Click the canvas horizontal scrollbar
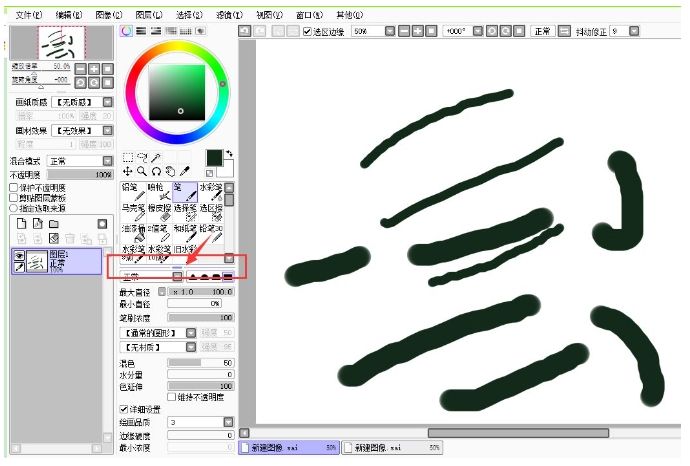 pos(518,433)
